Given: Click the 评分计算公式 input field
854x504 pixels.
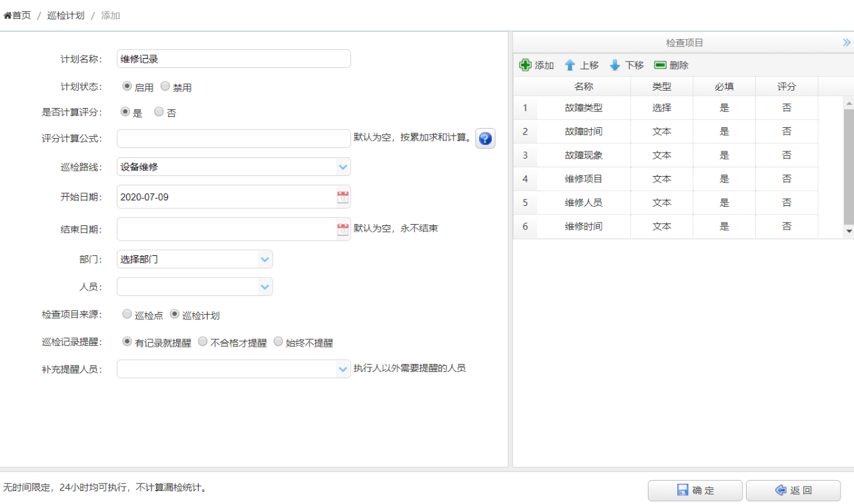Looking at the screenshot, I should coord(234,139).
